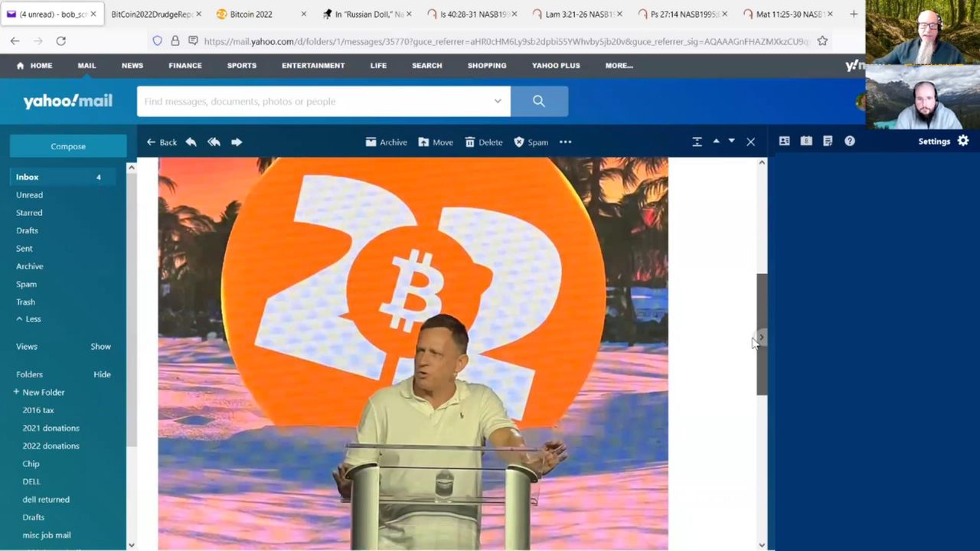The width and height of the screenshot is (980, 551).
Task: Click the Compose button
Action: coord(68,146)
